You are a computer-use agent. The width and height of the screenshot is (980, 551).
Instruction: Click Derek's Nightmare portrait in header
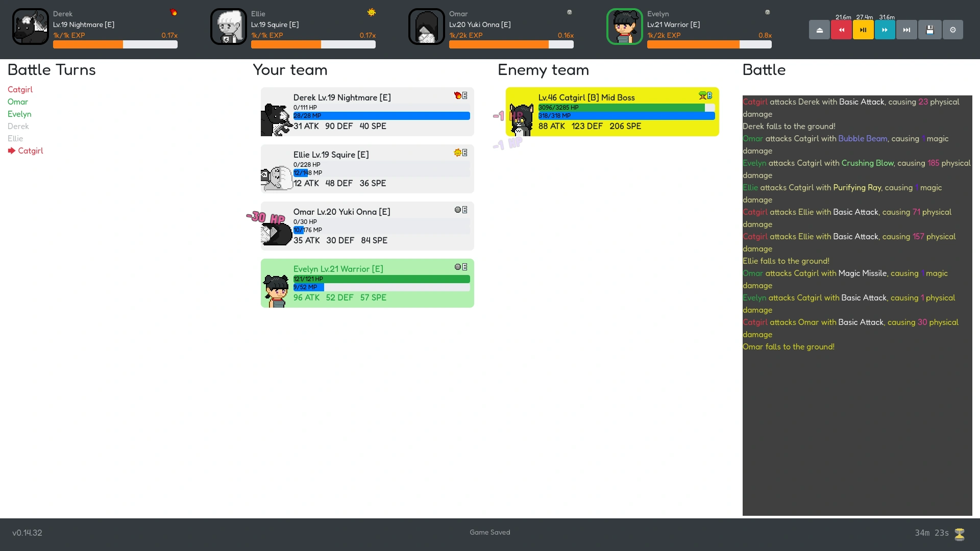coord(31,27)
